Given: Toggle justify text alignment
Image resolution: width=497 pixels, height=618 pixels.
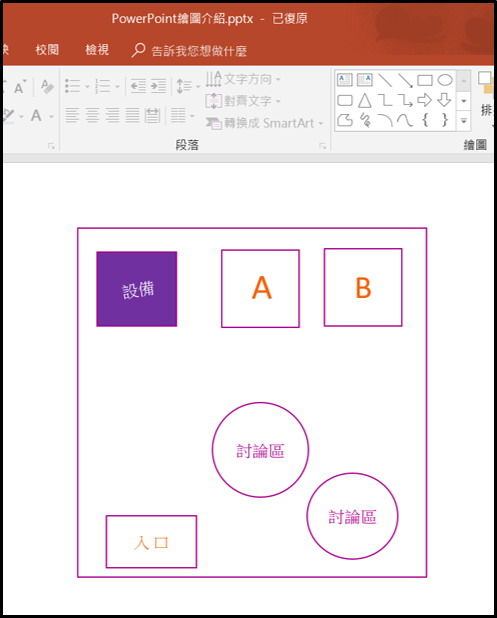Looking at the screenshot, I should tap(132, 115).
